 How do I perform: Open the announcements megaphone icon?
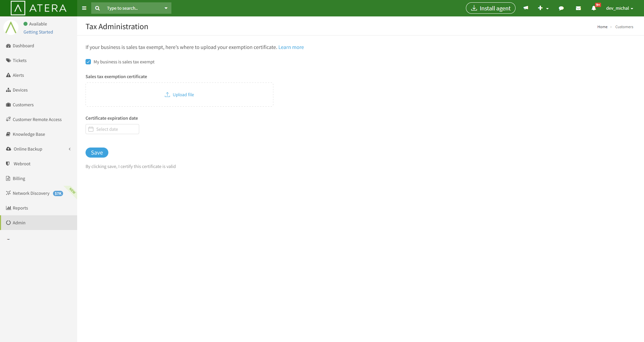point(526,8)
